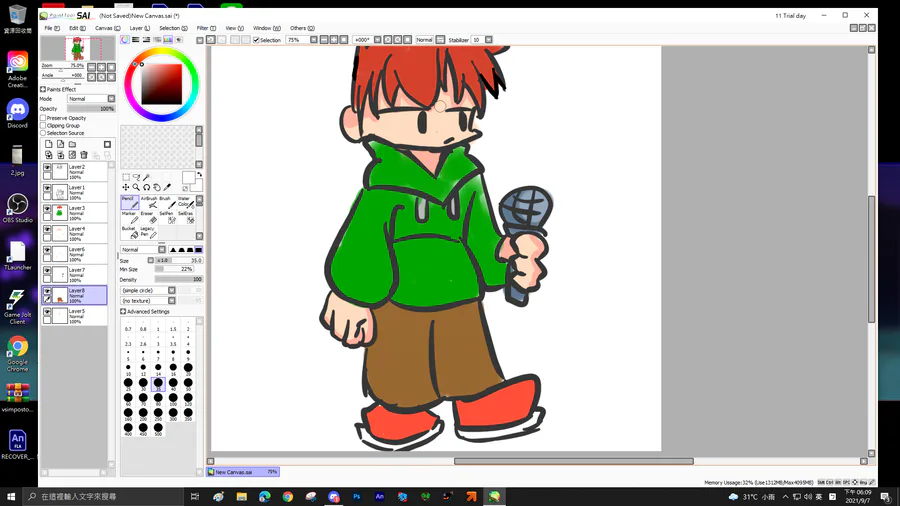Switch to the New Canvas.sai document tab
The image size is (900, 506).
pos(243,472)
